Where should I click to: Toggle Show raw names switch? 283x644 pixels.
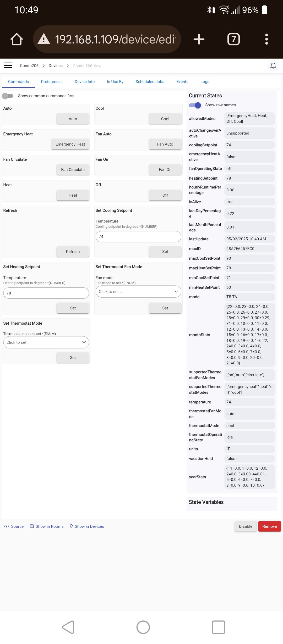(195, 105)
